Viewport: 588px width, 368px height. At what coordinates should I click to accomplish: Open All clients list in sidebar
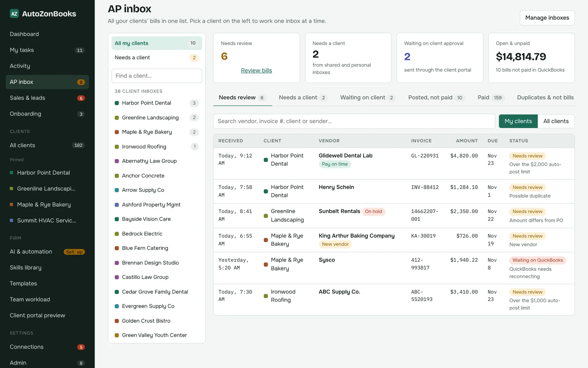[x=47, y=145]
